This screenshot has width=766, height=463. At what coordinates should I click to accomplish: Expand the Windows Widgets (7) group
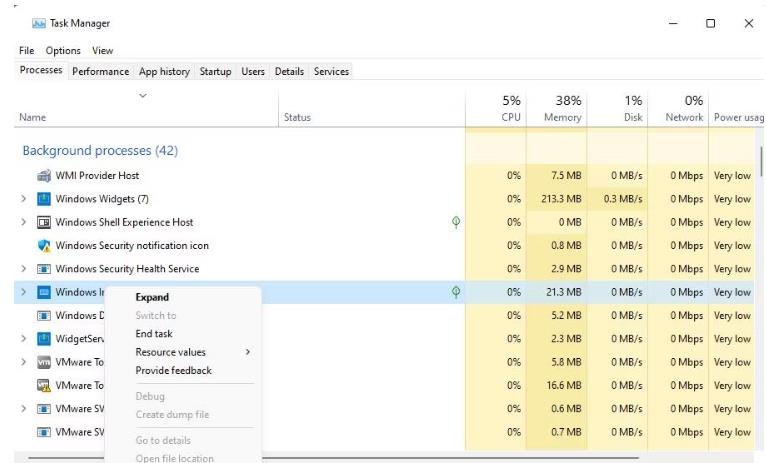23,199
